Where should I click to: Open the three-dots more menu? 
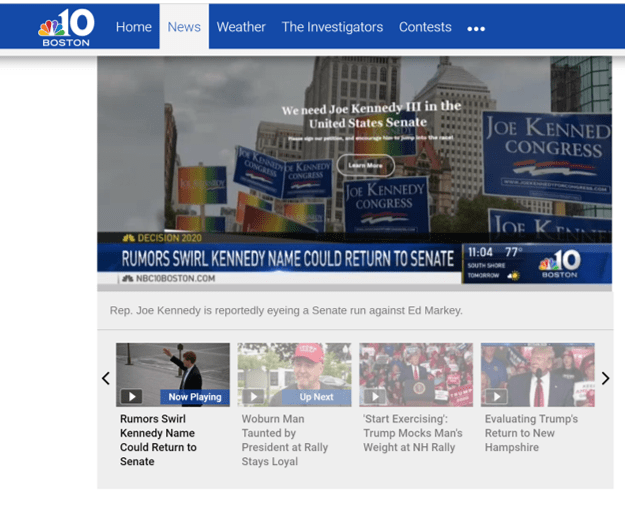click(476, 28)
